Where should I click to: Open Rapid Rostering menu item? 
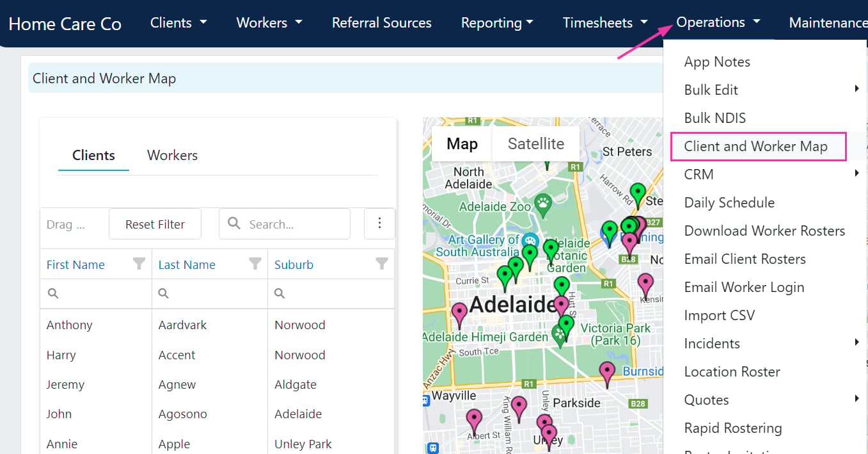[733, 428]
